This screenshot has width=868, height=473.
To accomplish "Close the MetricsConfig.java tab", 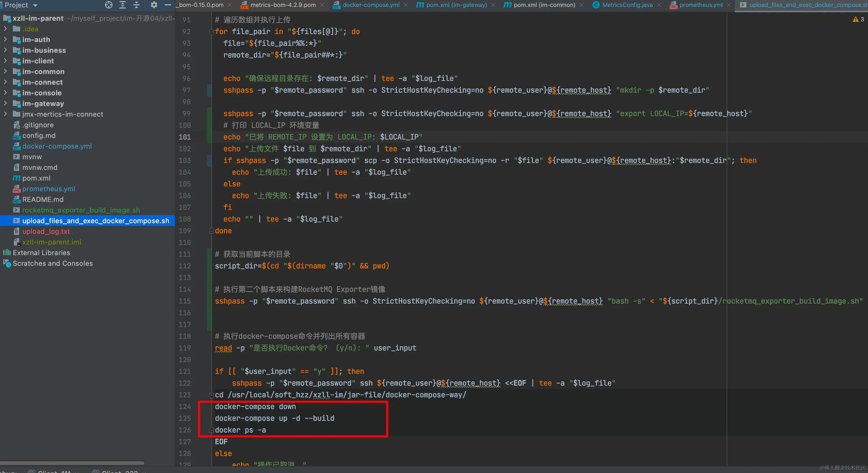I will (x=659, y=5).
